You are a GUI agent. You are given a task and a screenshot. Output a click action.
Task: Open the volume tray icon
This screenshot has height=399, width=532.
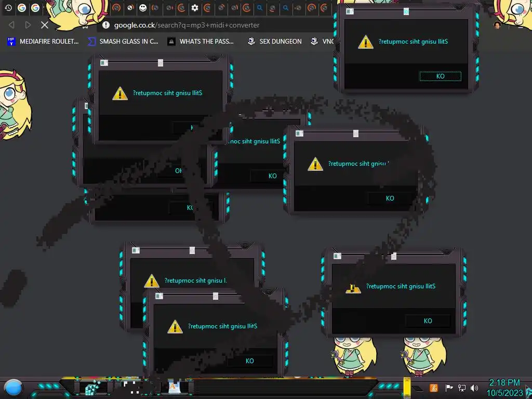click(474, 388)
